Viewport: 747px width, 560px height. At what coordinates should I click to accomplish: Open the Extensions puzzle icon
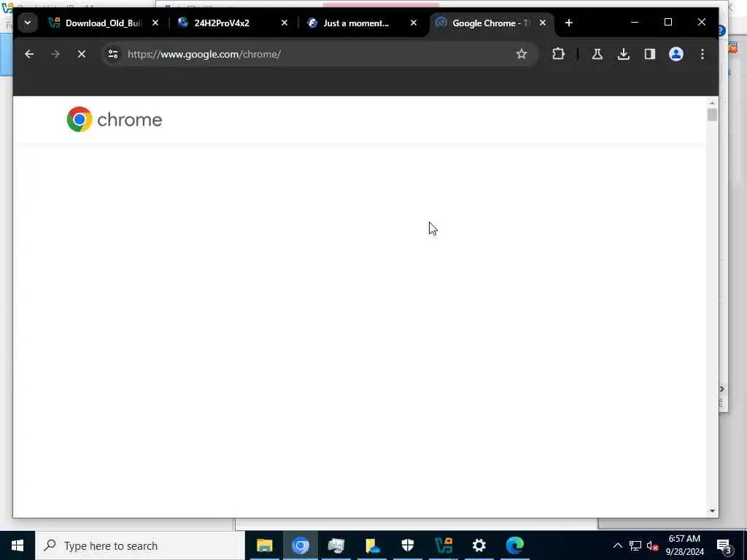[x=558, y=54]
